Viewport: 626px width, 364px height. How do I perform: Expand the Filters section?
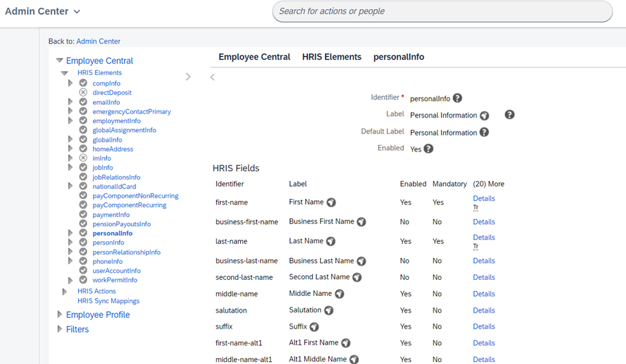click(x=60, y=329)
